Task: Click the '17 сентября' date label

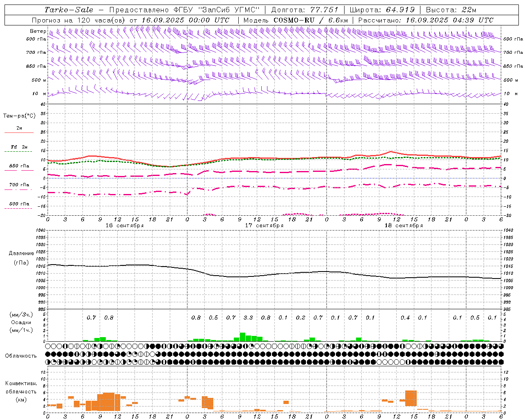Action: click(x=264, y=225)
